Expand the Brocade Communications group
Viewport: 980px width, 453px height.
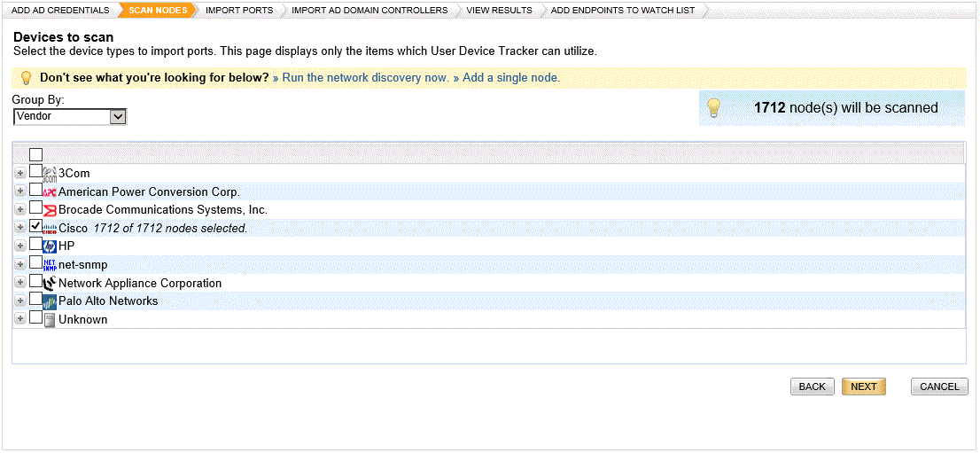click(20, 209)
